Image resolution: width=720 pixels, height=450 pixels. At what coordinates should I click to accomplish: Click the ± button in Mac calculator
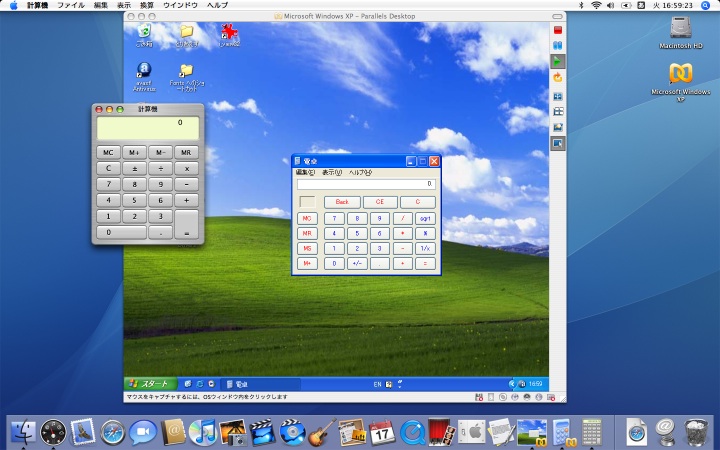(135, 169)
